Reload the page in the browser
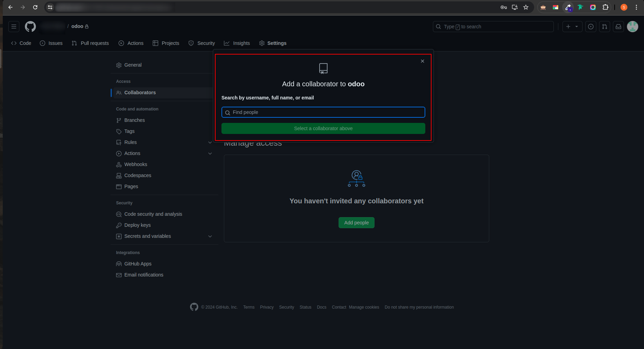 coord(35,7)
